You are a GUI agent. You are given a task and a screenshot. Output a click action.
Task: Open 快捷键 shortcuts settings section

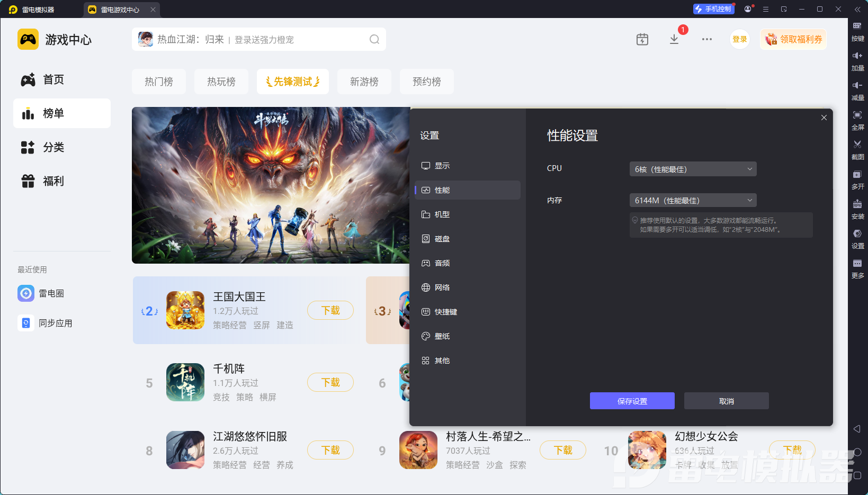pos(468,312)
